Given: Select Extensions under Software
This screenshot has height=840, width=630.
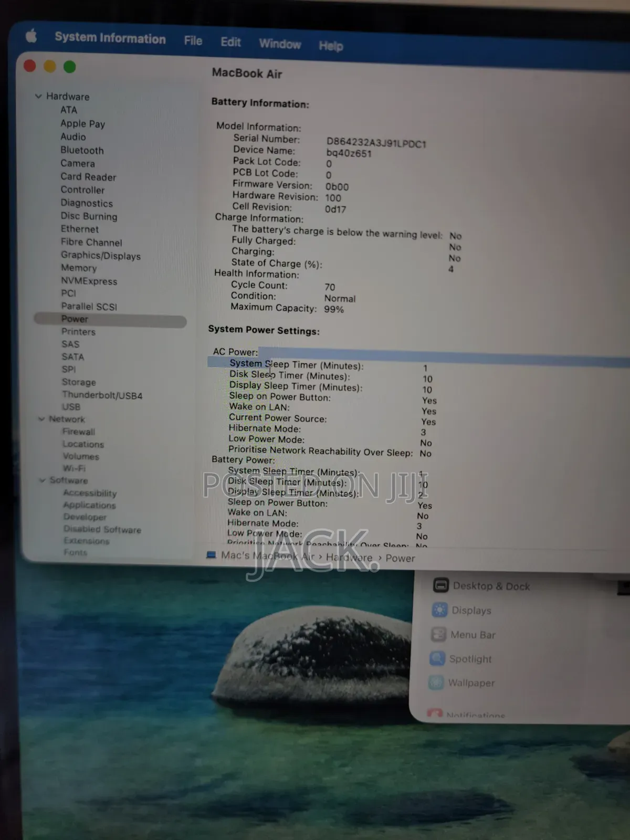Looking at the screenshot, I should click(87, 541).
